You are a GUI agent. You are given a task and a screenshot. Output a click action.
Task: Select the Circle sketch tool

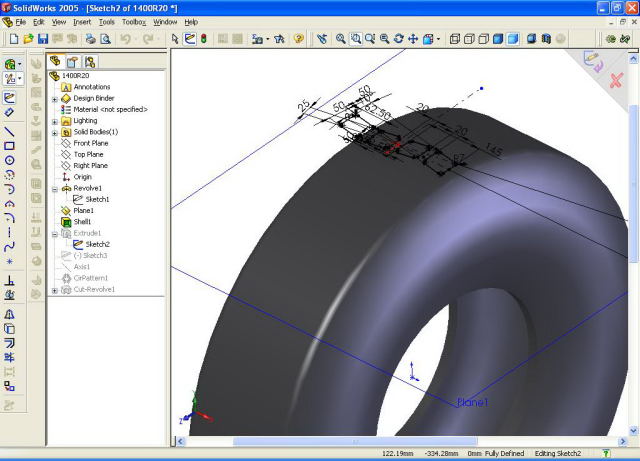[10, 160]
